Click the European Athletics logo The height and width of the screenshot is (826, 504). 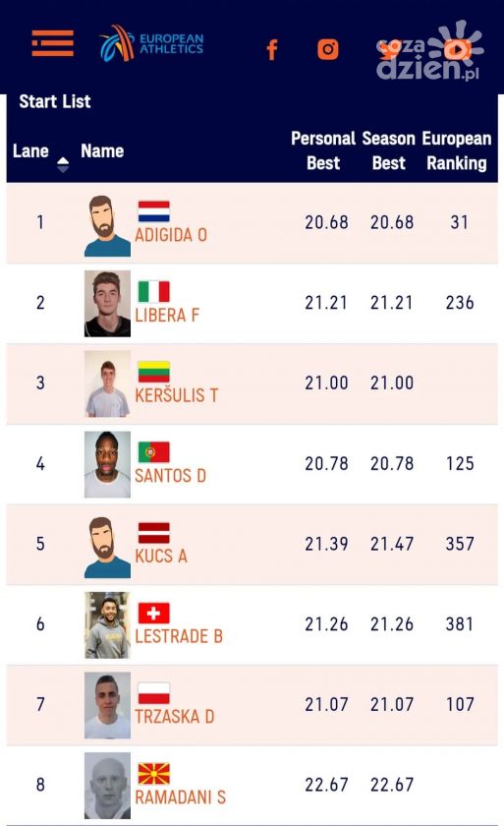pyautogui.click(x=151, y=43)
